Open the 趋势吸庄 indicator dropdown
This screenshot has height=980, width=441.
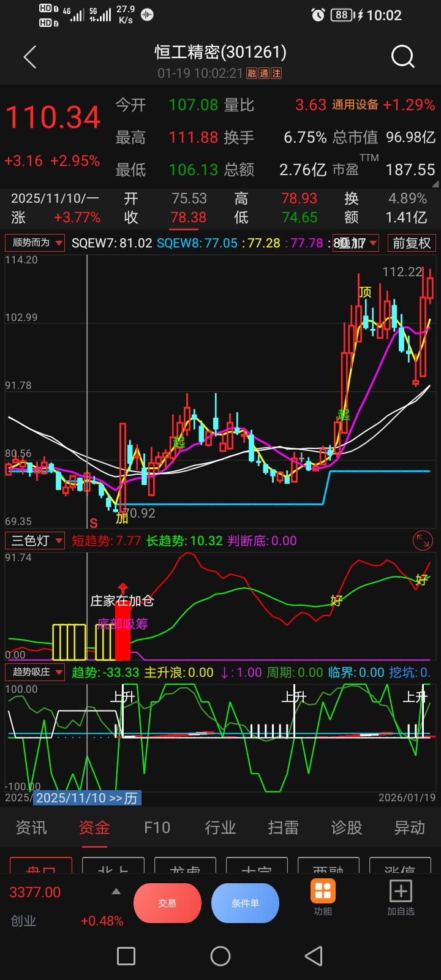(36, 672)
